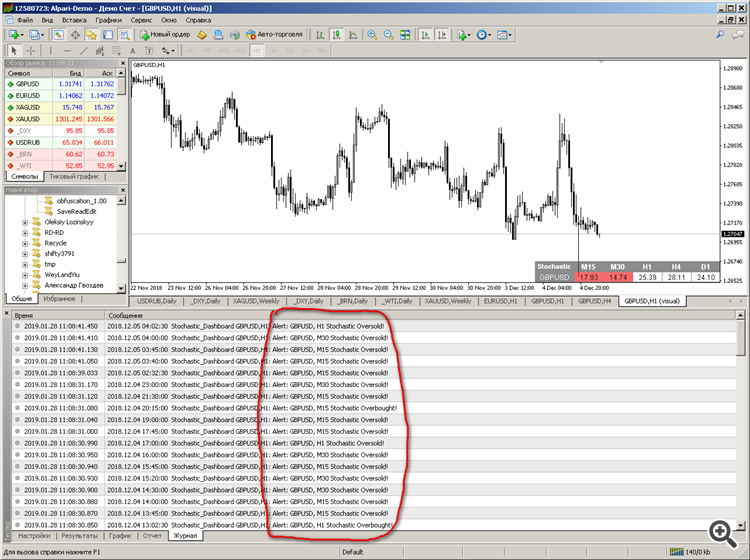The image size is (750, 560).
Task: Close the Navigator panel
Action: click(x=122, y=190)
